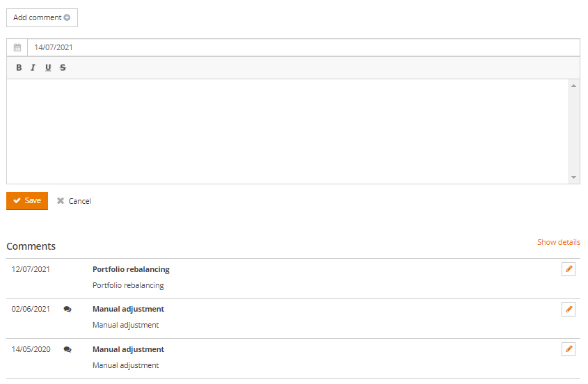The image size is (588, 384).
Task: Open the calendar date picker icon
Action: click(17, 48)
